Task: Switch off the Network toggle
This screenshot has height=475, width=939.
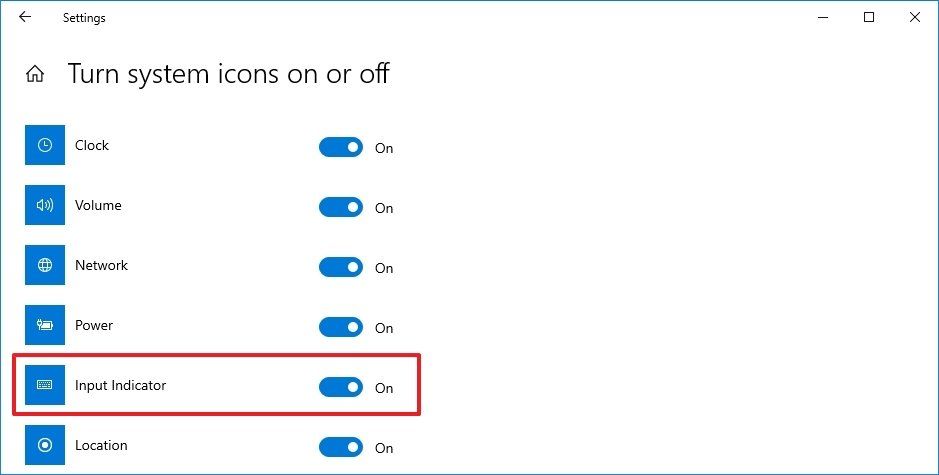Action: [x=341, y=267]
